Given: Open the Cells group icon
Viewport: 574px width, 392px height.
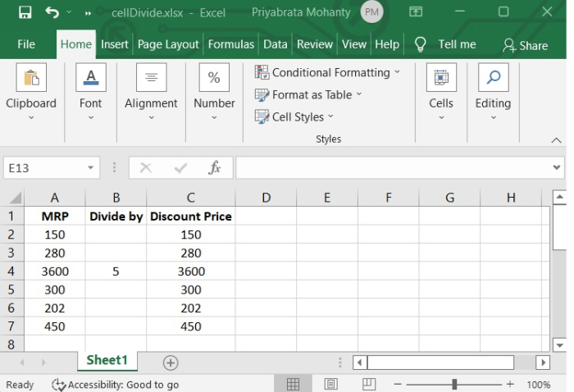Looking at the screenshot, I should click(441, 79).
